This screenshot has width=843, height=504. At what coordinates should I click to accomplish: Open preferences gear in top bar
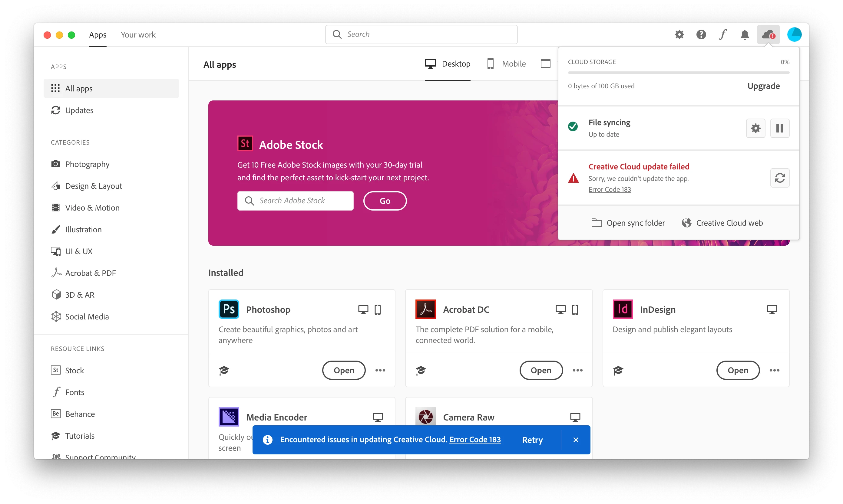click(679, 35)
